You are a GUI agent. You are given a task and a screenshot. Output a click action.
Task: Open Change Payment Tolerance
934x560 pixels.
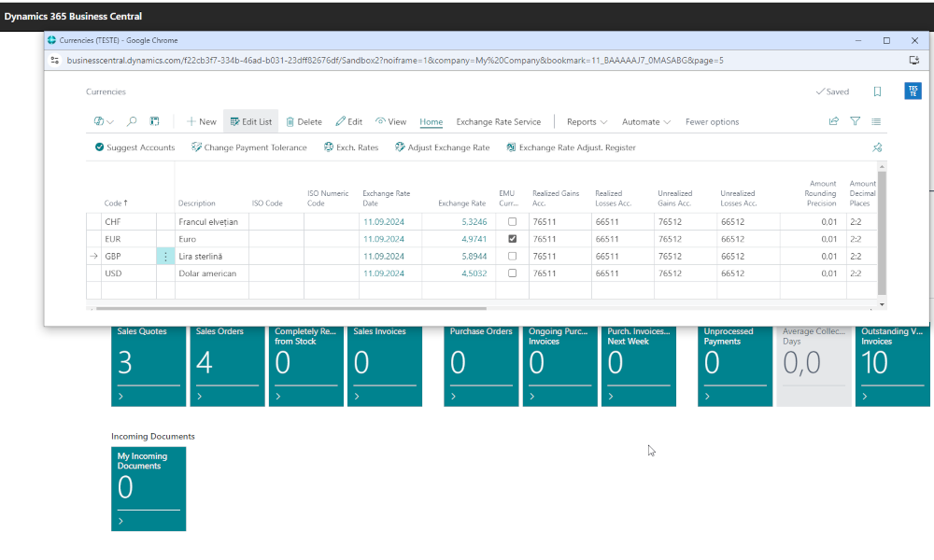coord(249,147)
